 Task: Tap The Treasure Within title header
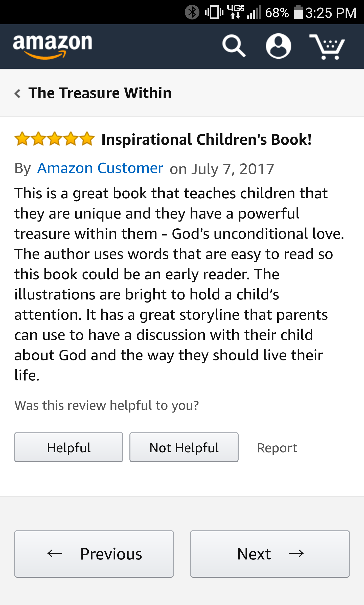tap(100, 93)
